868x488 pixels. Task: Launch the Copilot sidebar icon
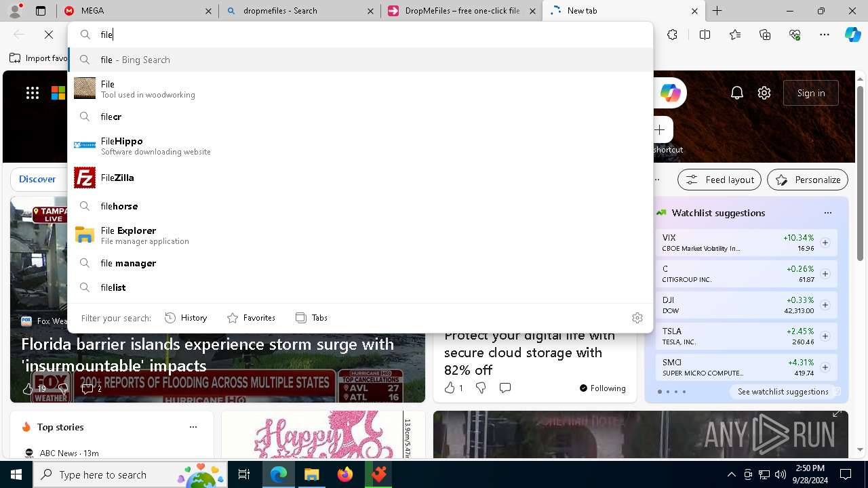point(852,35)
